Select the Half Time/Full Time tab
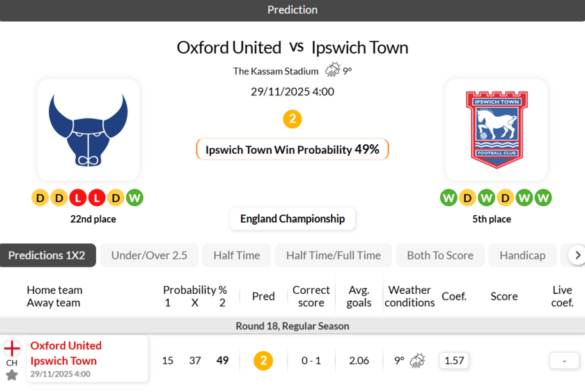Image resolution: width=585 pixels, height=392 pixels. point(334,256)
